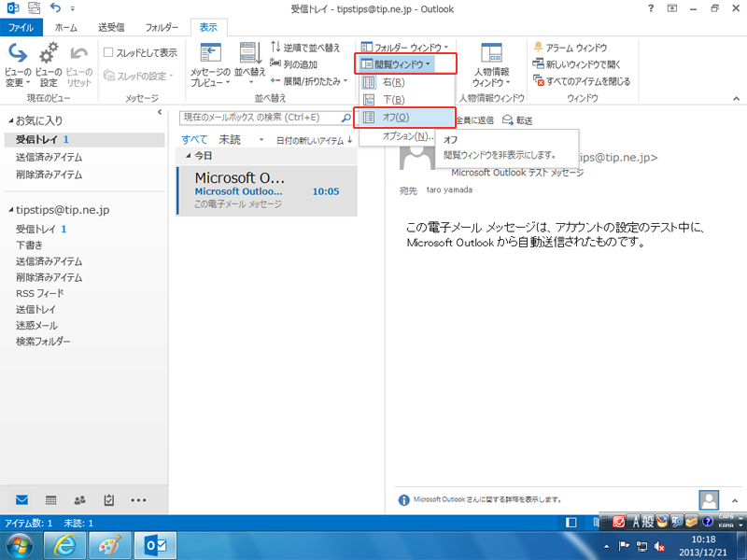Image resolution: width=747 pixels, height=560 pixels.
Task: Select the 表示 ribbon tab
Action: (x=208, y=27)
